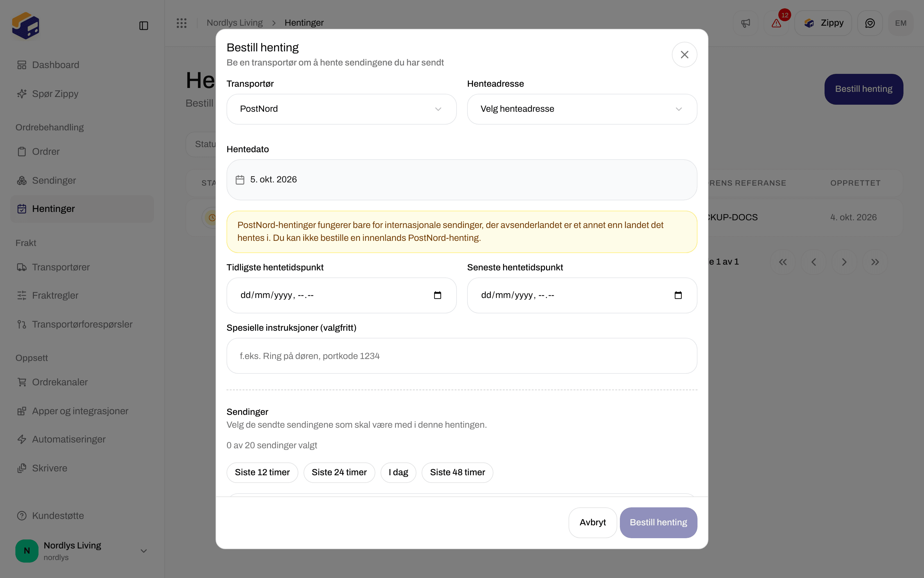This screenshot has height=578, width=924.
Task: Focus the Seneste hentetidspunkt datetime field
Action: pos(582,295)
